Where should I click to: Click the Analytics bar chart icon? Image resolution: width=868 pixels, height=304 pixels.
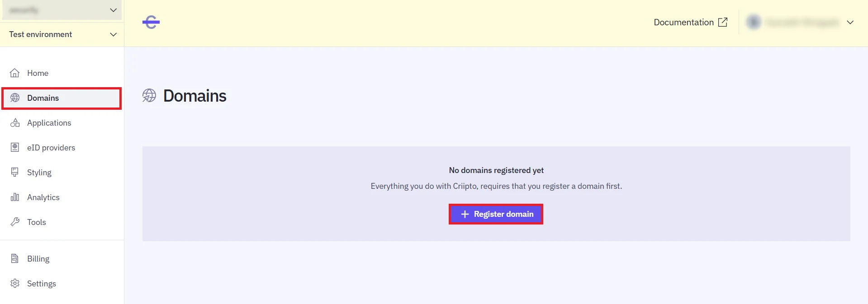(15, 197)
